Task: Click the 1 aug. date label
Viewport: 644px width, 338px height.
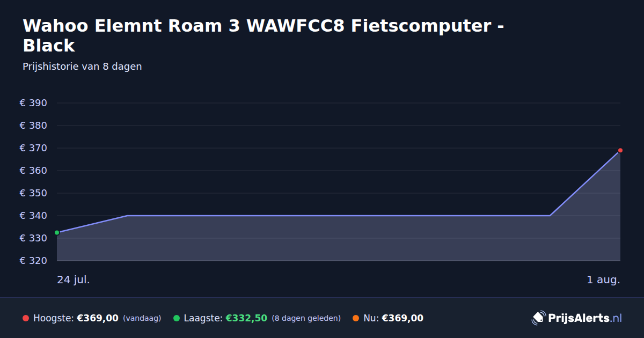Action: click(603, 280)
